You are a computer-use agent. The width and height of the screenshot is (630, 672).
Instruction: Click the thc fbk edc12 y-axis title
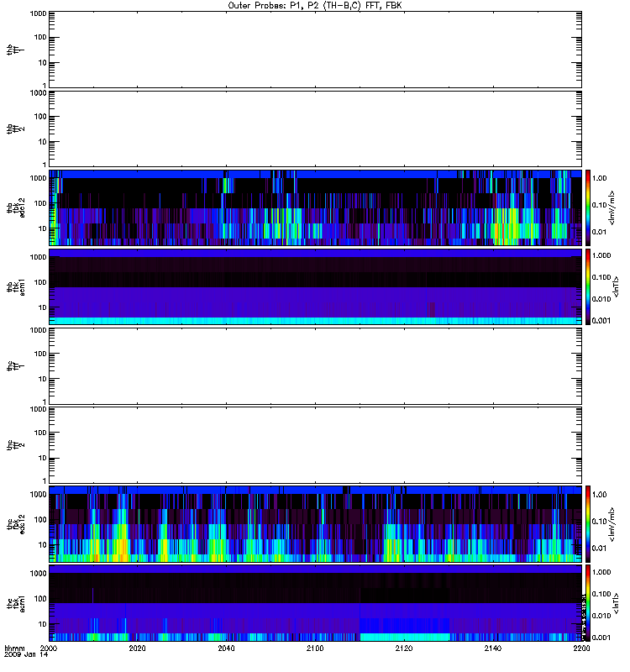pyautogui.click(x=16, y=524)
